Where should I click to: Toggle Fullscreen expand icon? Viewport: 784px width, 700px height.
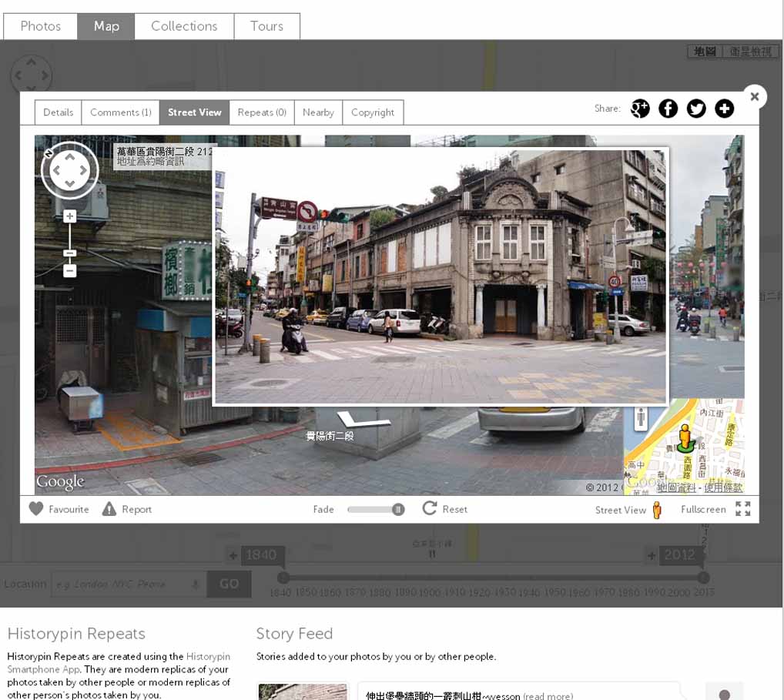click(x=743, y=509)
